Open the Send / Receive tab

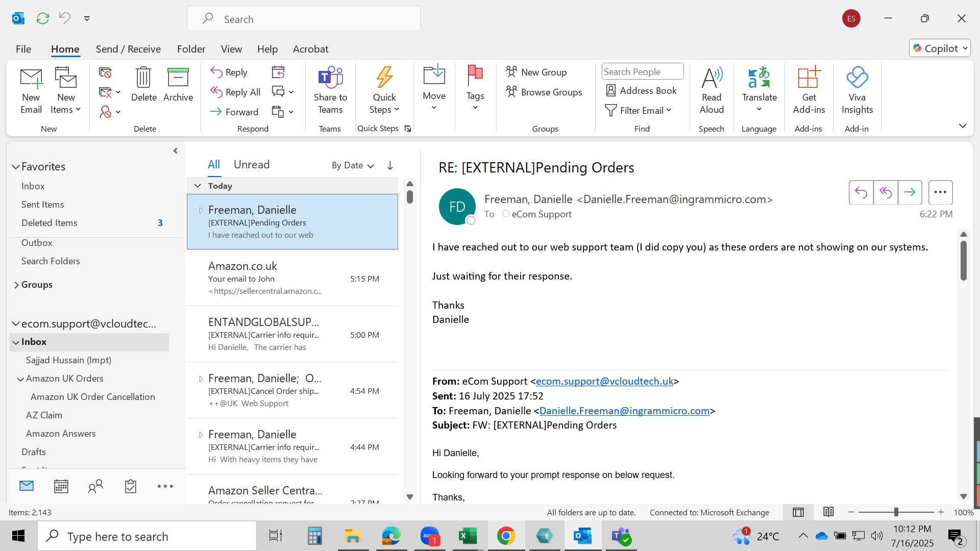(x=128, y=49)
